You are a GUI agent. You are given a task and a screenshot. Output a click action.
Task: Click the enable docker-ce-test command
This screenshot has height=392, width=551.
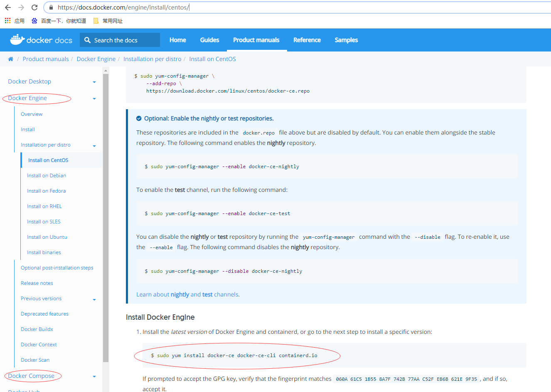point(217,213)
